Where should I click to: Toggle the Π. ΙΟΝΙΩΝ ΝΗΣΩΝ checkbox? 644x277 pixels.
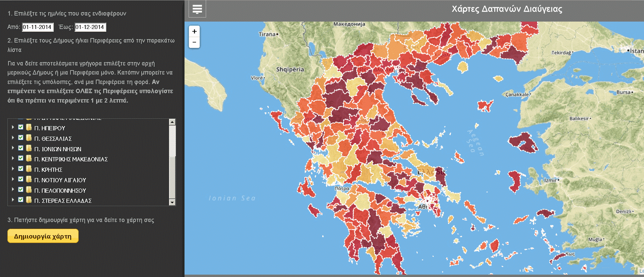click(x=21, y=148)
